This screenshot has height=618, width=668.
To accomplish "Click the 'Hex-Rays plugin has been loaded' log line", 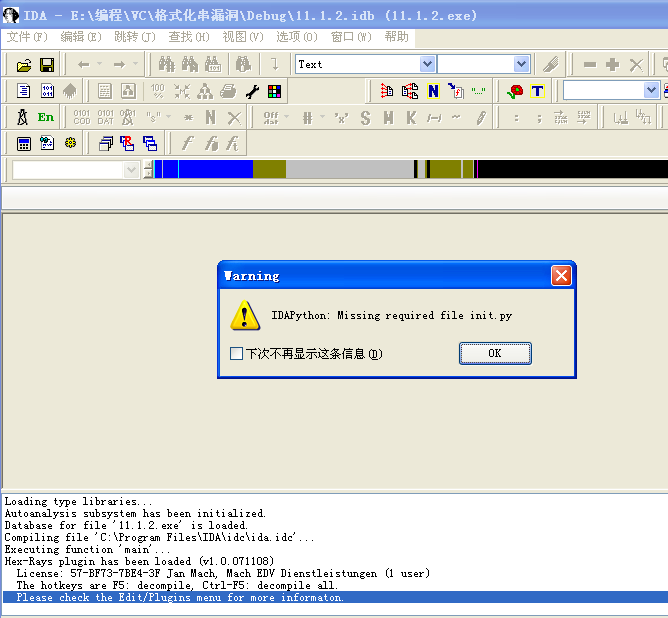I will pyautogui.click(x=139, y=561).
